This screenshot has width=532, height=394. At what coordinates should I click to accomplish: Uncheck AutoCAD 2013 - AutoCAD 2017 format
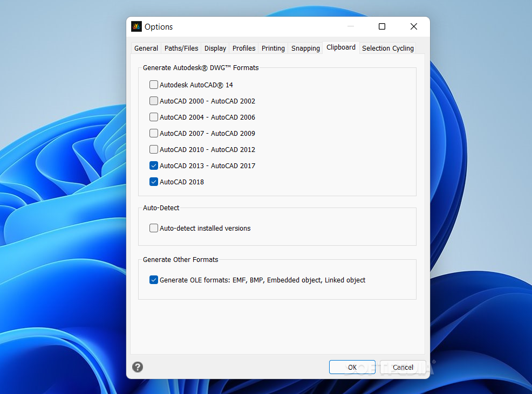coord(154,165)
